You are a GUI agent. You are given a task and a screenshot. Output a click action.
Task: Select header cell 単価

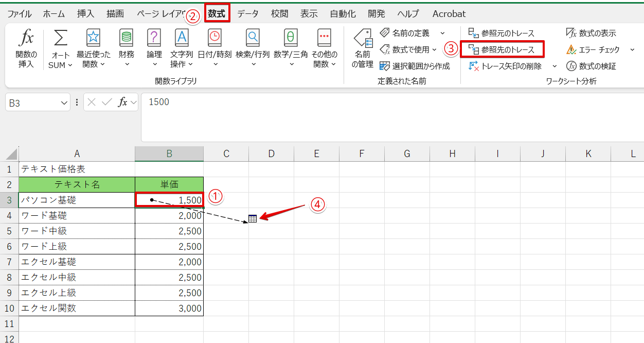(169, 184)
